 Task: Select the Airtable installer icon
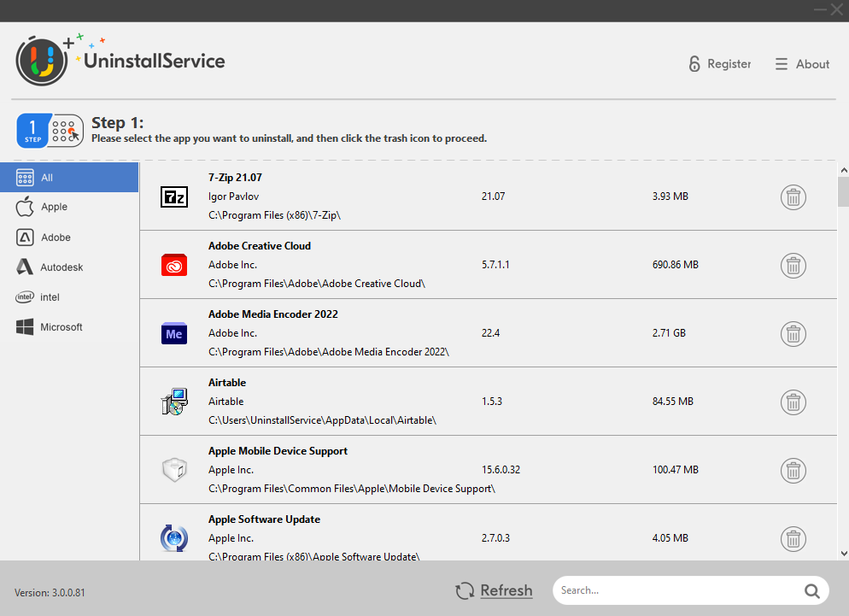[x=174, y=402]
